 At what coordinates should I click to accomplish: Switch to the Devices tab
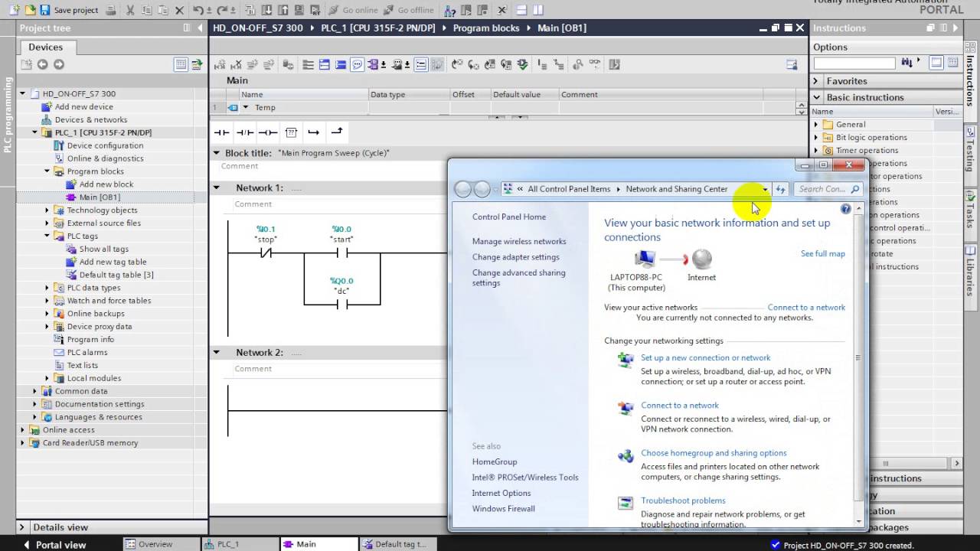click(x=46, y=47)
